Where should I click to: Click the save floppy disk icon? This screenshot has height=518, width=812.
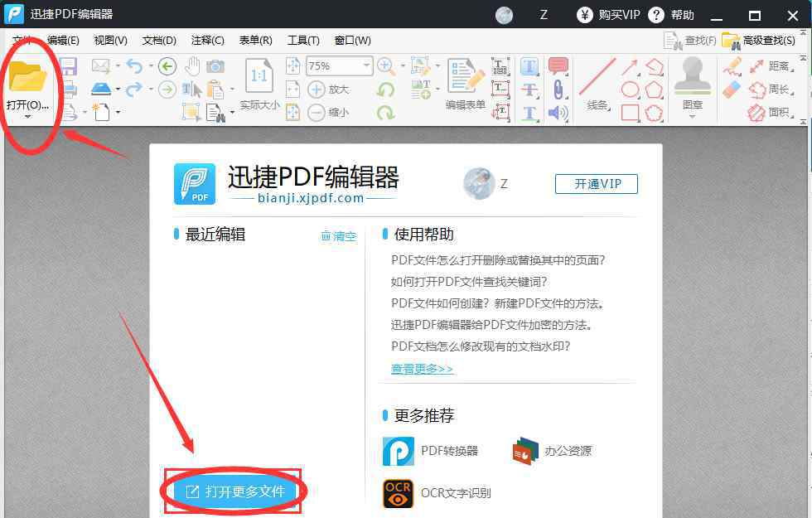pos(68,66)
